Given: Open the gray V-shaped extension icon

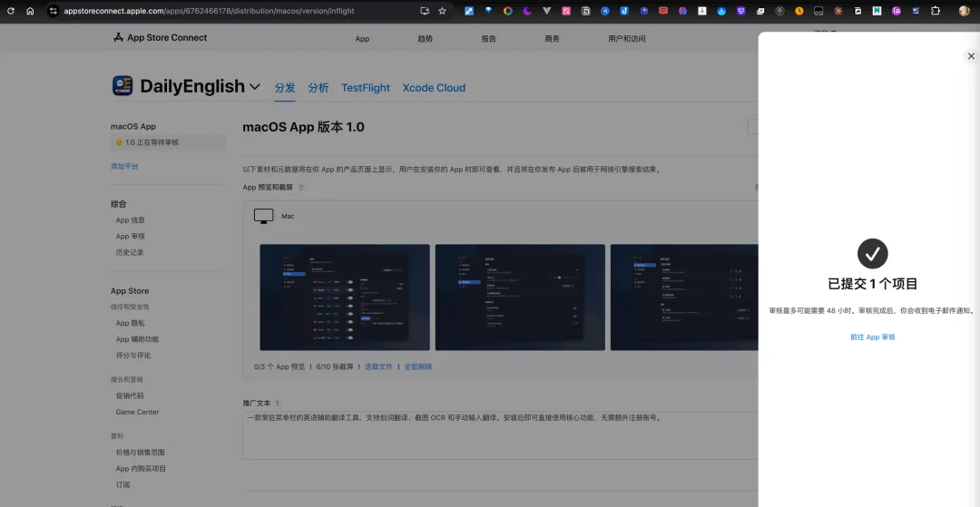Looking at the screenshot, I should [x=547, y=11].
